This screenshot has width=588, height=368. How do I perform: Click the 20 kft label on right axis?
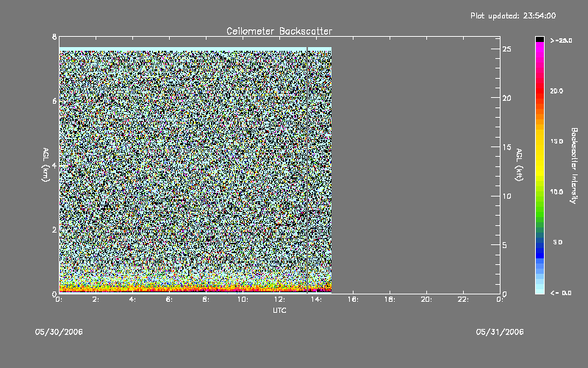click(x=506, y=98)
